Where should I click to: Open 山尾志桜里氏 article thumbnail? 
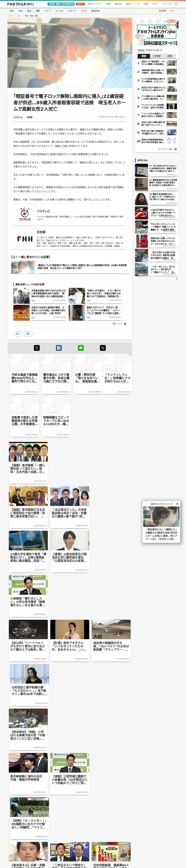(70, 541)
